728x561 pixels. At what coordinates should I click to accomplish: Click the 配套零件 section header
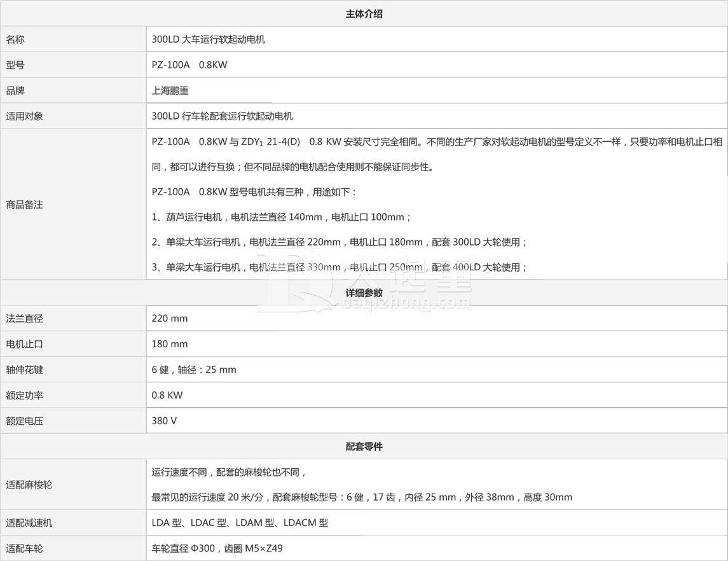[364, 447]
